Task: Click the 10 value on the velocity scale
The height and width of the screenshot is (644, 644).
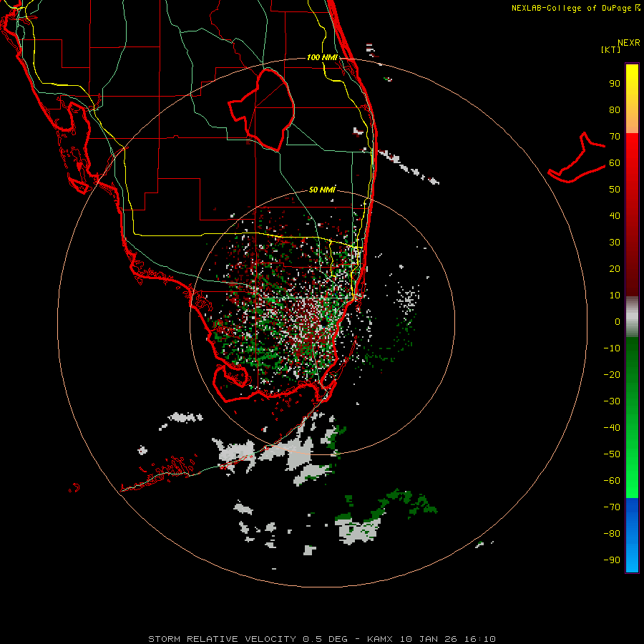Action: (615, 296)
